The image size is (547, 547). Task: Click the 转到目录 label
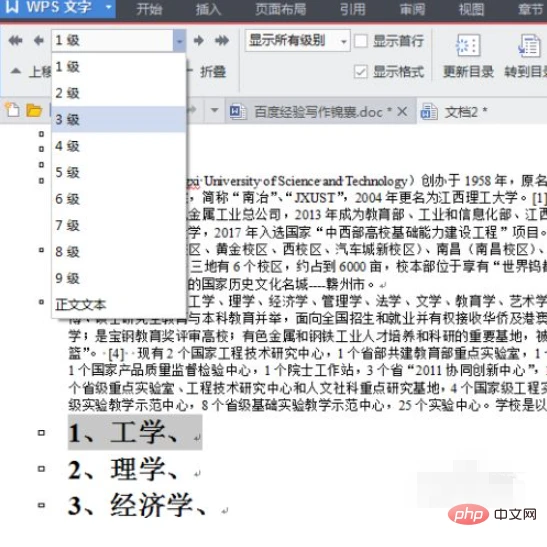pos(525,72)
